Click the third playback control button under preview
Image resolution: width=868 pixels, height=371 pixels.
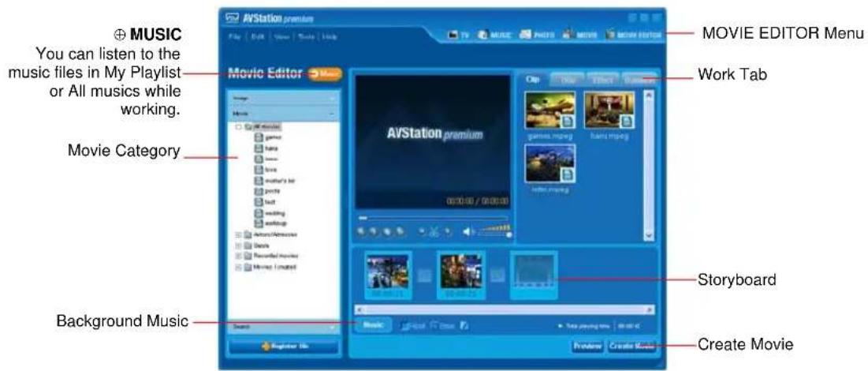(387, 232)
